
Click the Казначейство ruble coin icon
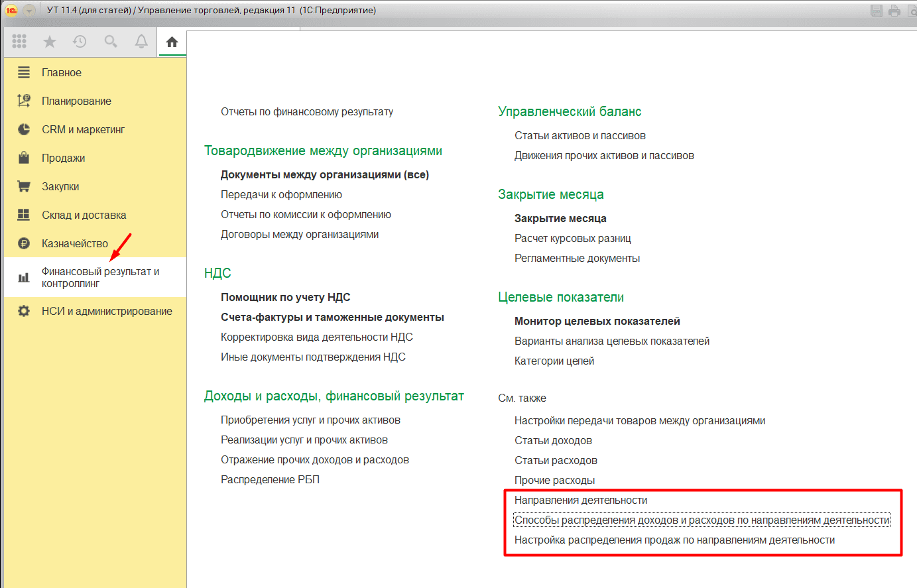point(24,243)
